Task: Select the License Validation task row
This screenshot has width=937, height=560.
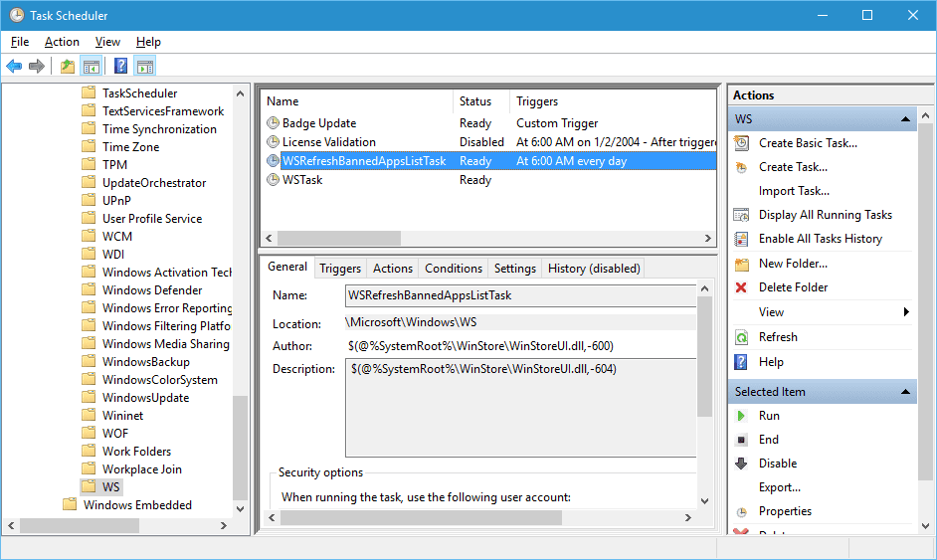Action: pos(489,142)
